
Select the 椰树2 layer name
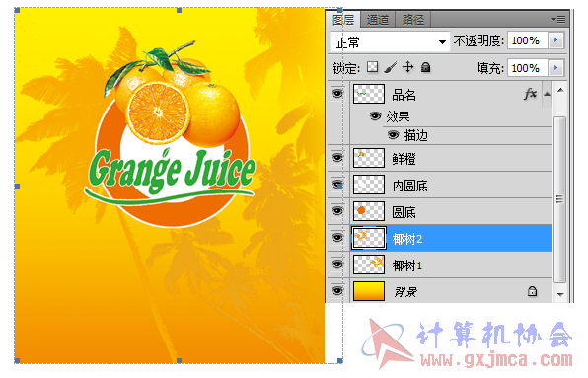(407, 239)
